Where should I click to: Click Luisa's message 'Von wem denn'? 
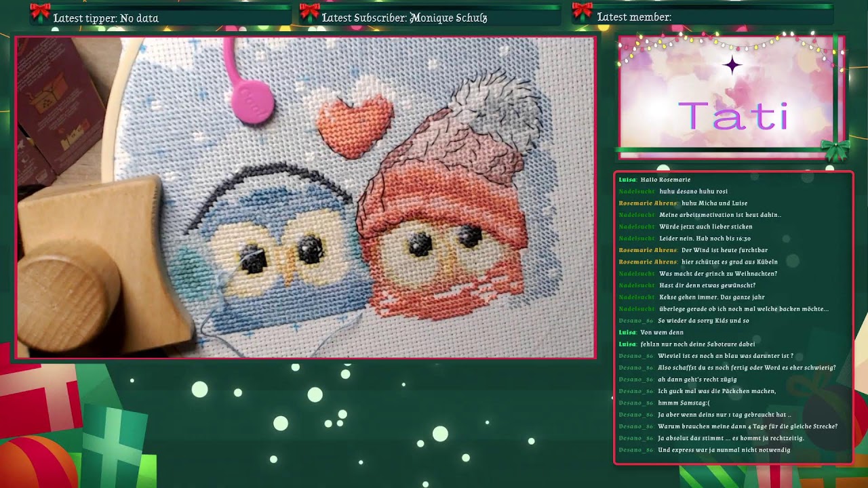pyautogui.click(x=662, y=333)
